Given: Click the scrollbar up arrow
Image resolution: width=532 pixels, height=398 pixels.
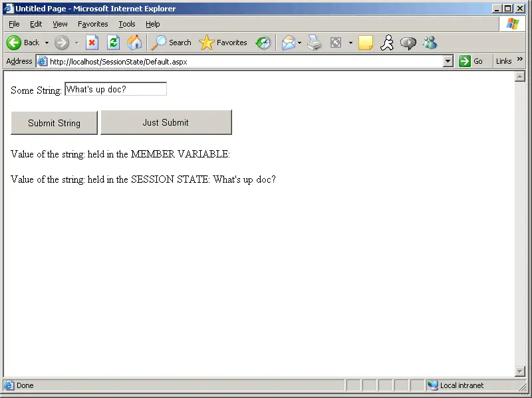Looking at the screenshot, I should click(x=520, y=77).
